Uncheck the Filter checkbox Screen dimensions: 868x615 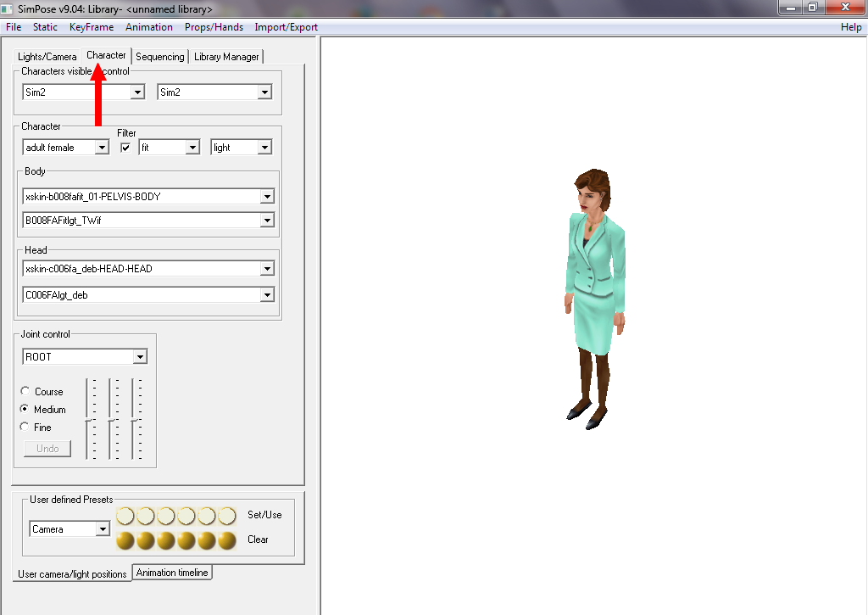click(125, 148)
